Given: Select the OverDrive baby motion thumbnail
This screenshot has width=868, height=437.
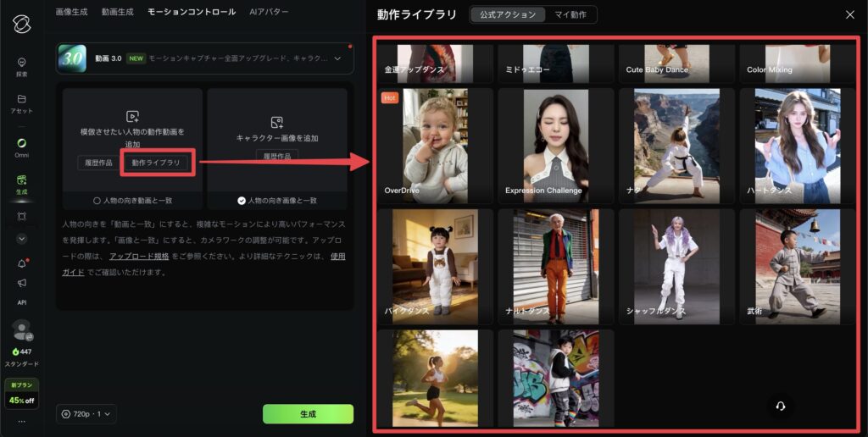Looking at the screenshot, I should pos(435,146).
